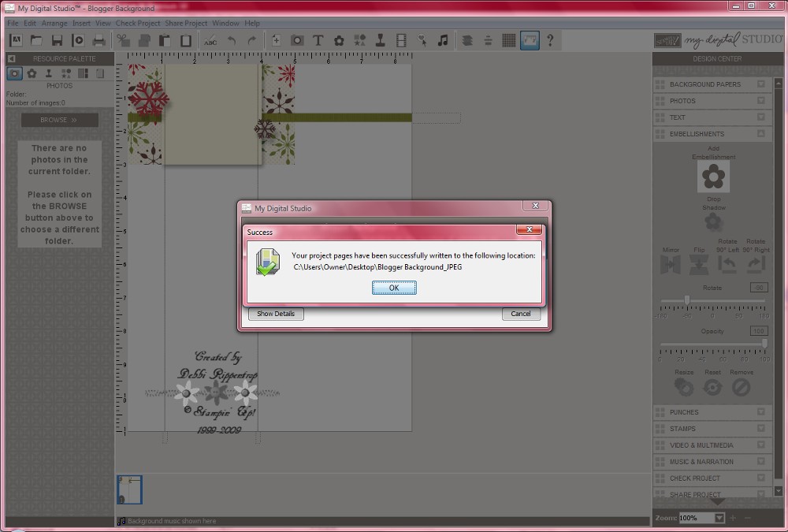Viewport: 788px width, 532px height.
Task: Select the stamps palette tab icon
Action: point(49,73)
